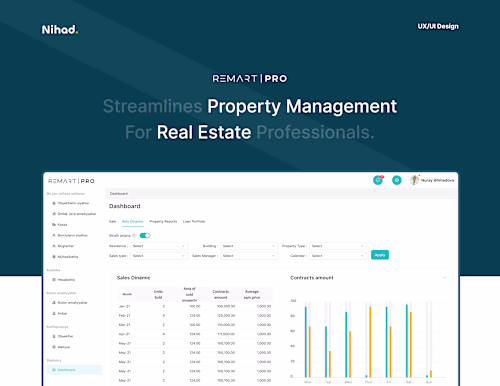Click the Borcluların siyahısı icon in sidebar
The height and width of the screenshot is (386, 500).
(x=54, y=235)
